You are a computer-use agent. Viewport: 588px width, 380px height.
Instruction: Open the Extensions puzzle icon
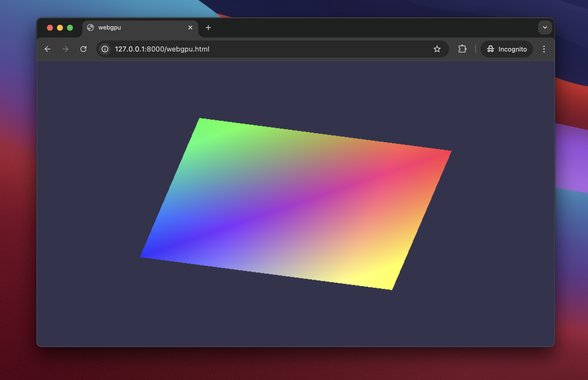point(462,49)
